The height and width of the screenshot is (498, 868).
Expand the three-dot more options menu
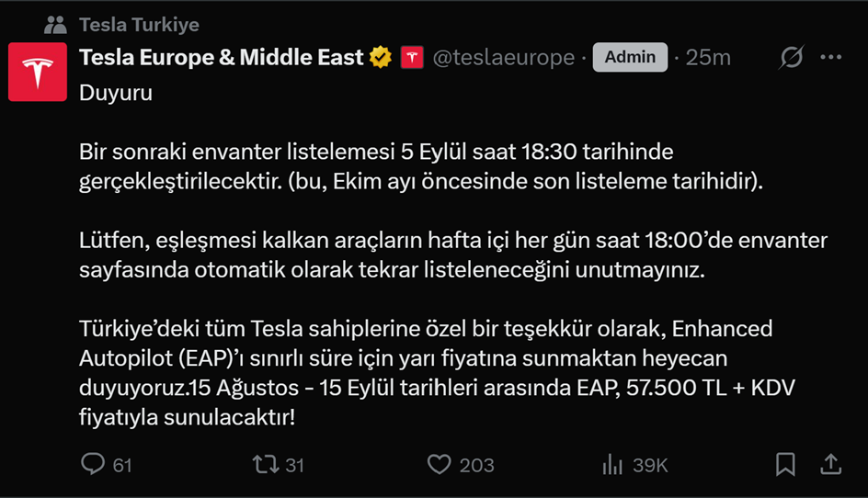click(x=830, y=58)
